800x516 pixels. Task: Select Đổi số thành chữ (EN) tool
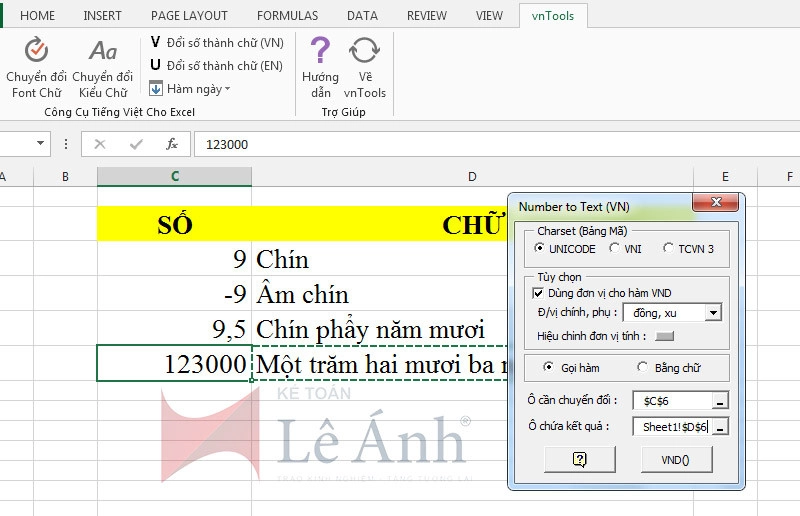coord(216,65)
